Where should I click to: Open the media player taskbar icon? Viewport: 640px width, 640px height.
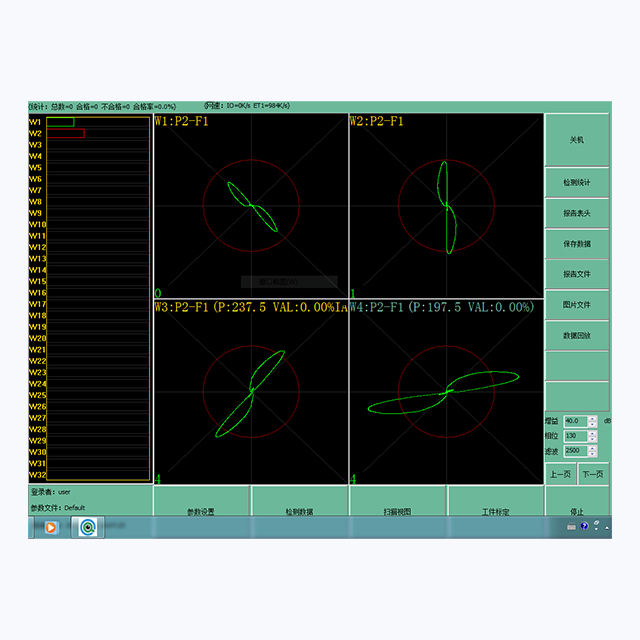[51, 527]
